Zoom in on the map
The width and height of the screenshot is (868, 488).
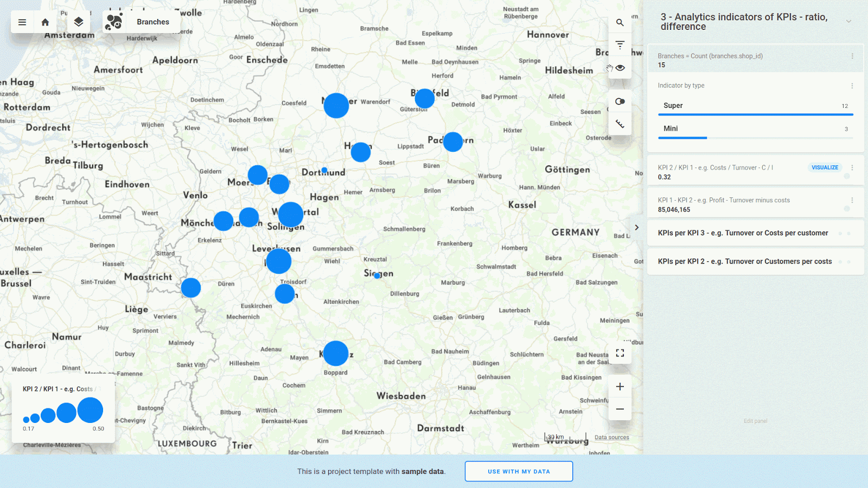click(620, 387)
